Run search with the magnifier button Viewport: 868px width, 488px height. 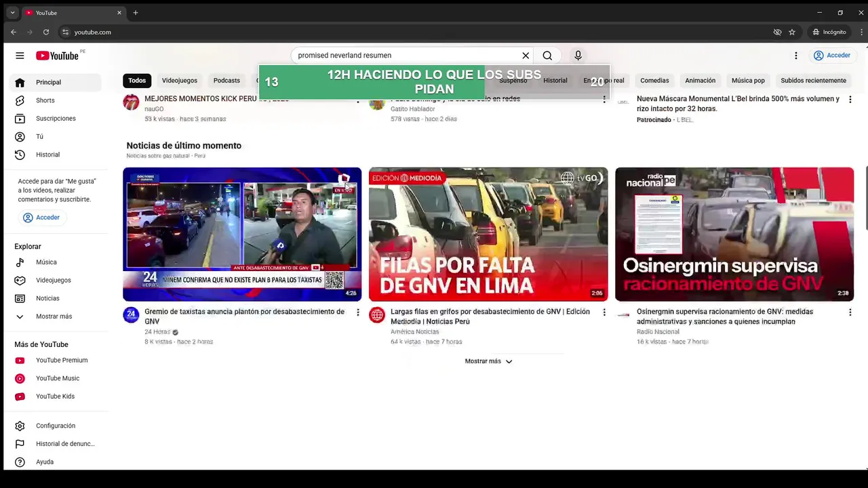point(547,56)
